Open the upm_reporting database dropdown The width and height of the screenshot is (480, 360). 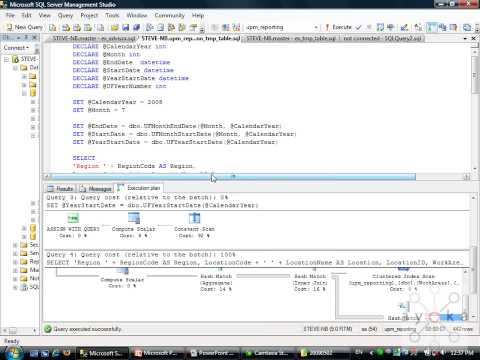316,27
